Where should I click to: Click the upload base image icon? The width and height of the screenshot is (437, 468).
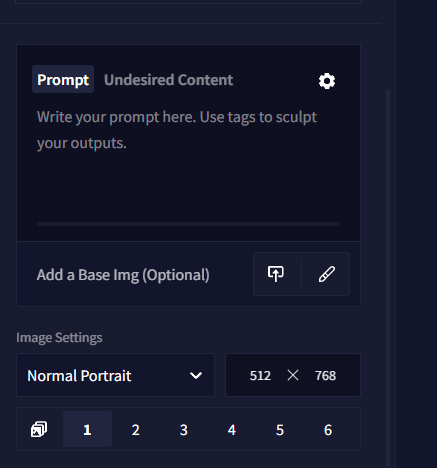276,274
